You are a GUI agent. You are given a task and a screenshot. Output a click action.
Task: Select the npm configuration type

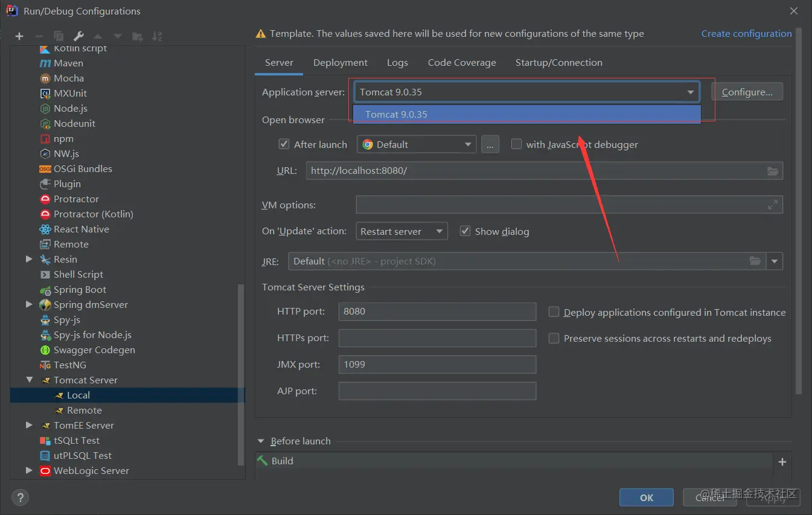click(x=63, y=138)
